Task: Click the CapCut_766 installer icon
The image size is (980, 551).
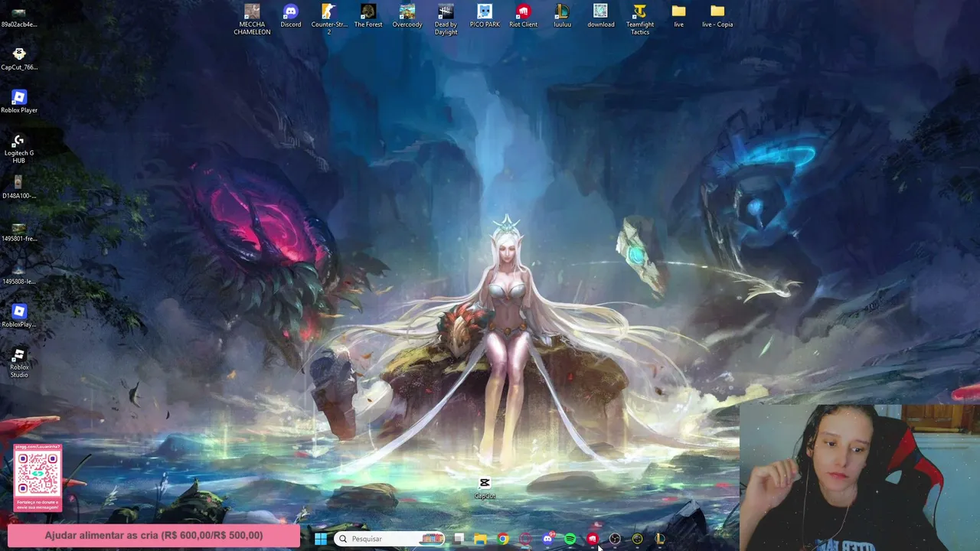Action: [x=19, y=59]
